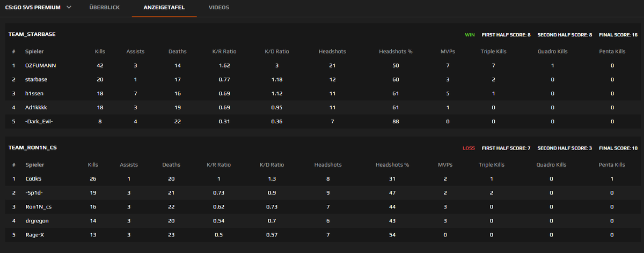The width and height of the screenshot is (644, 253).
Task: Open player -Sp1d- profile
Action: pos(34,192)
